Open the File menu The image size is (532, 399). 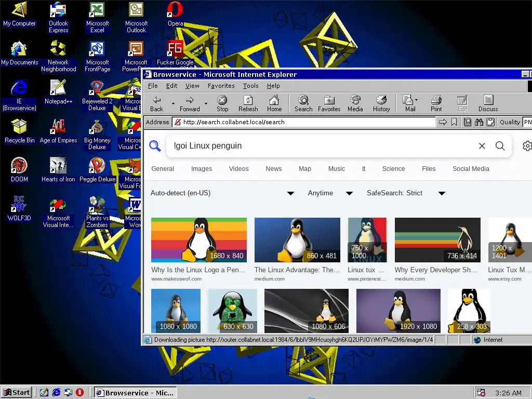[153, 86]
